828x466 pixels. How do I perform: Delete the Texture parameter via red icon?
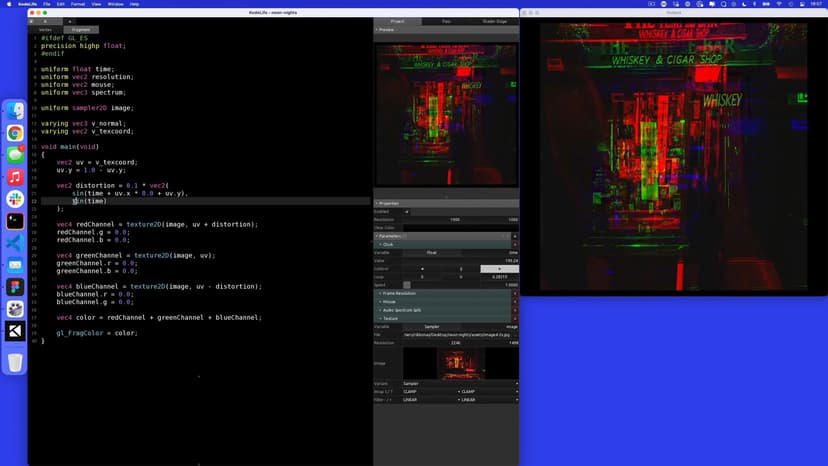[x=515, y=318]
